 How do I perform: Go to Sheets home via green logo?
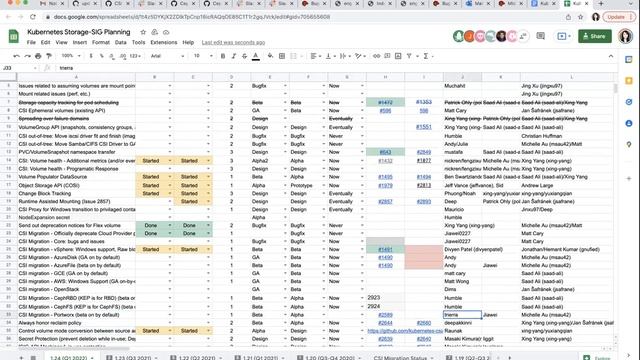13,36
